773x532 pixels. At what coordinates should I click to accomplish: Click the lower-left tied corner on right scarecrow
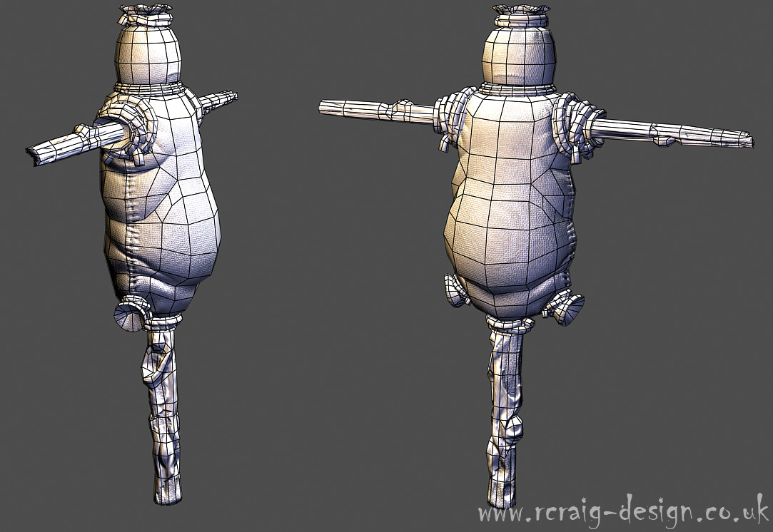455,290
